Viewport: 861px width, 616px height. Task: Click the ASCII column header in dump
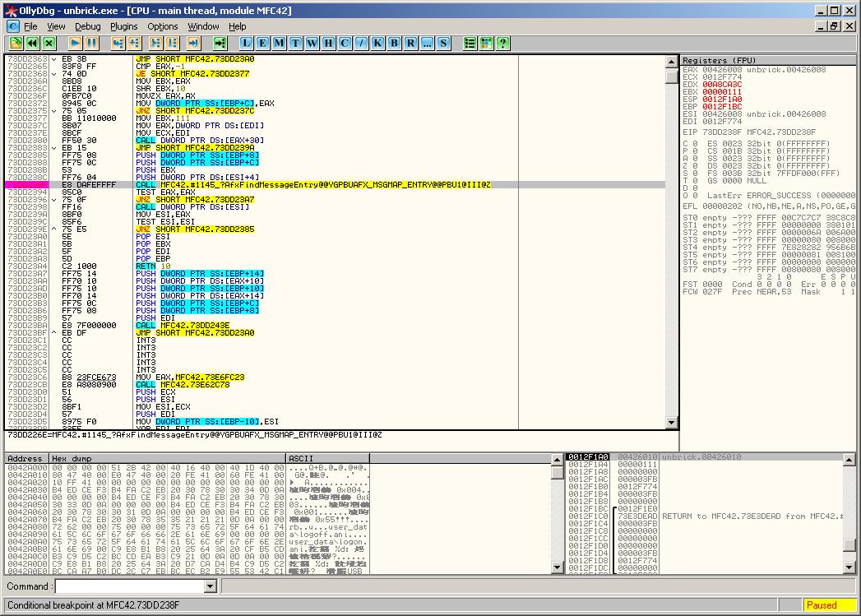coord(328,458)
